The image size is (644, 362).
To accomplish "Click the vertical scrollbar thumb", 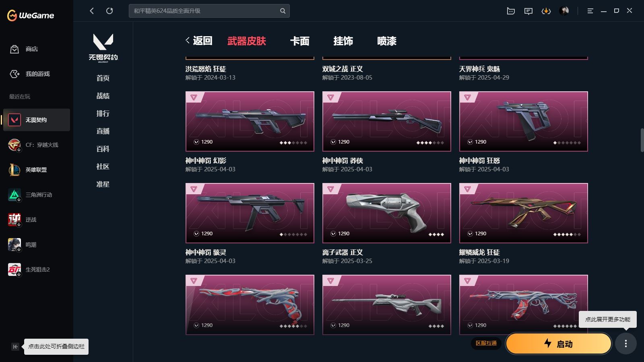I will click(642, 140).
